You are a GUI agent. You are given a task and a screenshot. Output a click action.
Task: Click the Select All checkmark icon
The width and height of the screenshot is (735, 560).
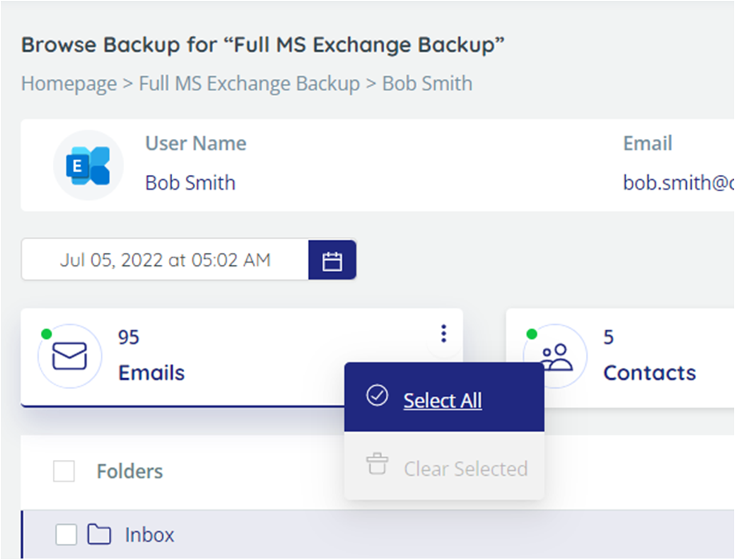click(x=377, y=395)
